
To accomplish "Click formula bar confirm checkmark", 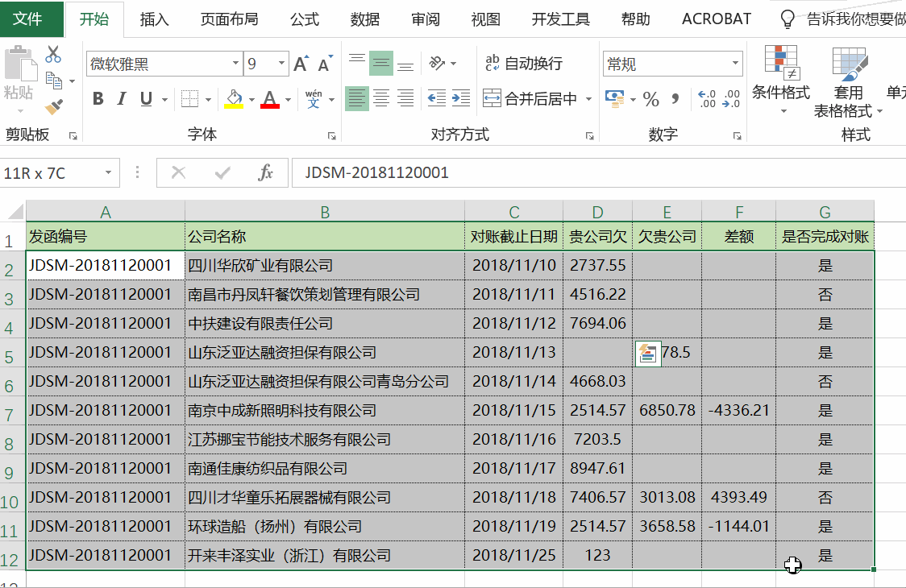I will pos(222,172).
